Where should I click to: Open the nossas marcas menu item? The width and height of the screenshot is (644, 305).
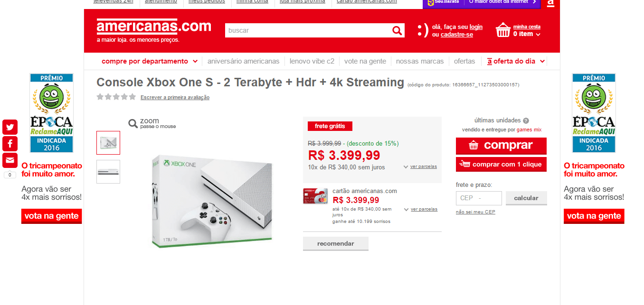[420, 61]
